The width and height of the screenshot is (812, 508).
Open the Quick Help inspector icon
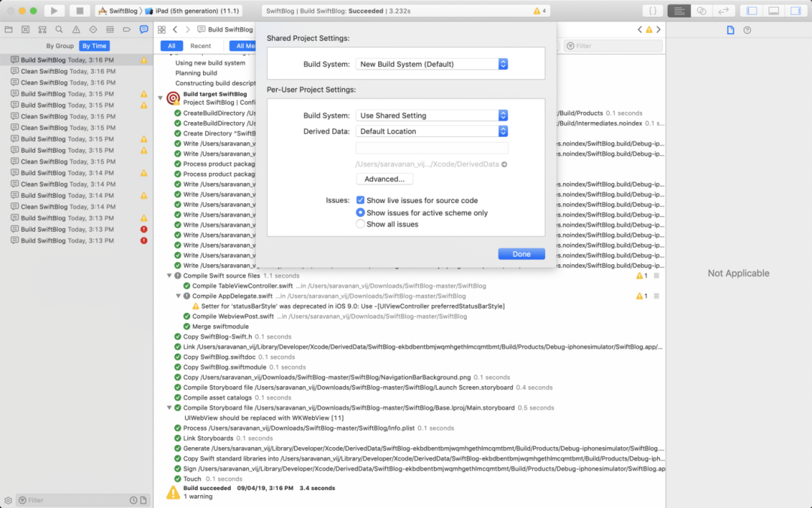(x=747, y=30)
